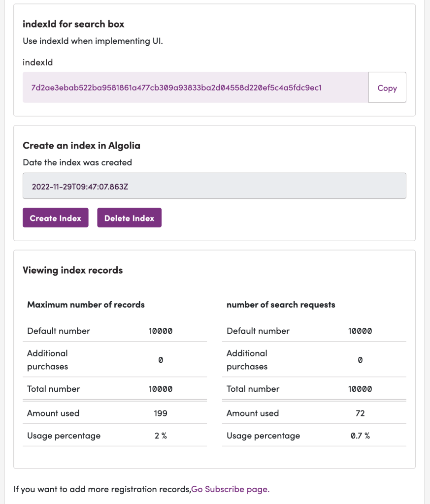Open the Go Subscribe page link

coord(231,489)
